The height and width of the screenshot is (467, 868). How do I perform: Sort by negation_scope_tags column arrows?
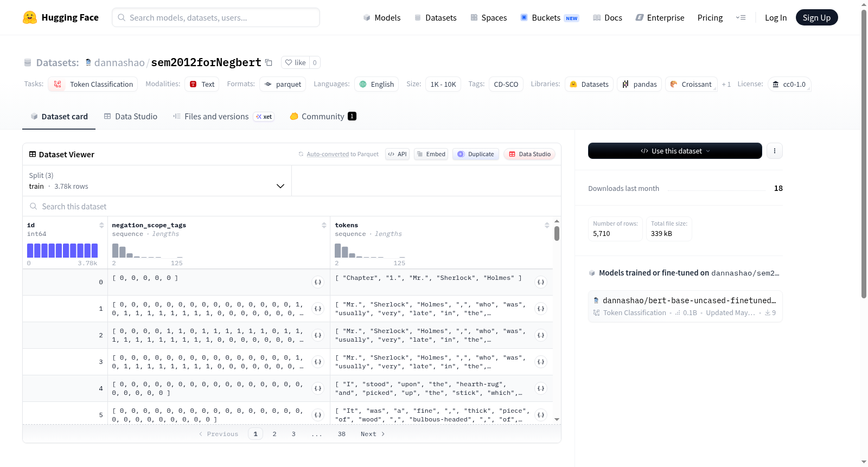[324, 225]
